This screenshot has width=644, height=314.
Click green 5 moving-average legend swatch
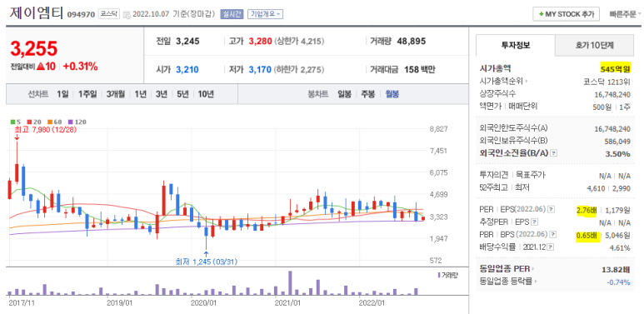tap(13, 122)
